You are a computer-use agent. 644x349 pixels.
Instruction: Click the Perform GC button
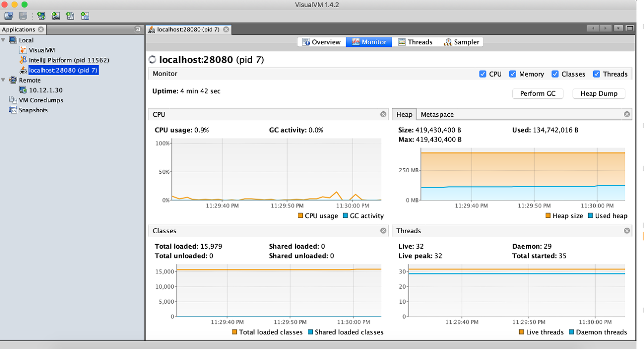(x=538, y=94)
